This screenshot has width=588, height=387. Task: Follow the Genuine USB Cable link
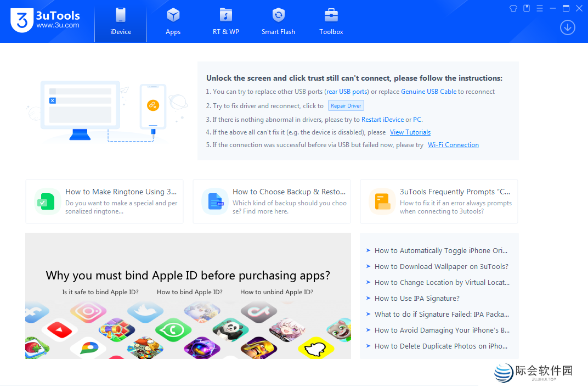click(428, 92)
